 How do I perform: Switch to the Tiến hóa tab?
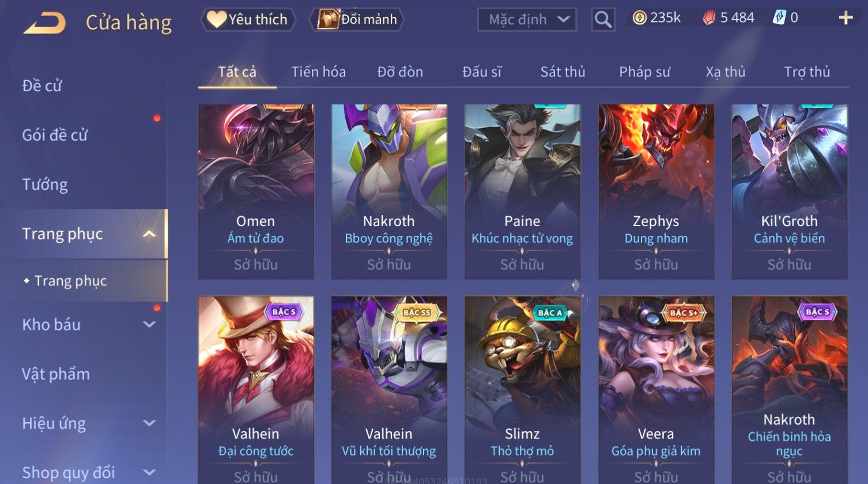(x=318, y=72)
